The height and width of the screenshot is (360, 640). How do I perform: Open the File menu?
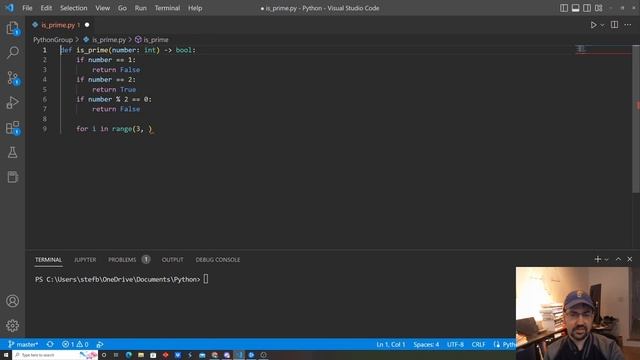tap(27, 8)
